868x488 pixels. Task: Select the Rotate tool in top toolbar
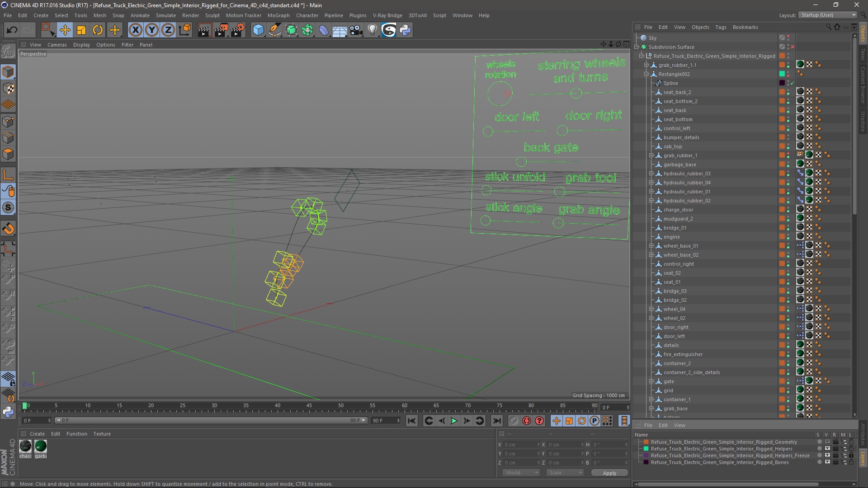pos(98,30)
